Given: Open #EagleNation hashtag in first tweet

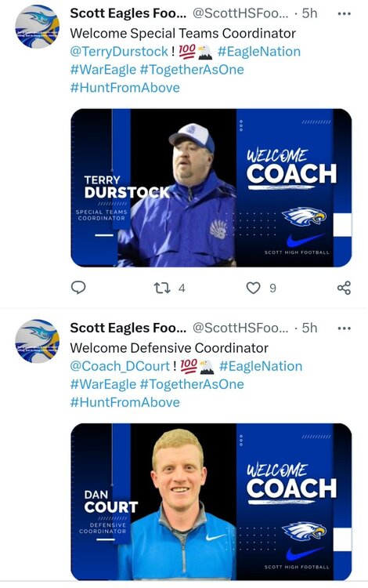Looking at the screenshot, I should (259, 52).
